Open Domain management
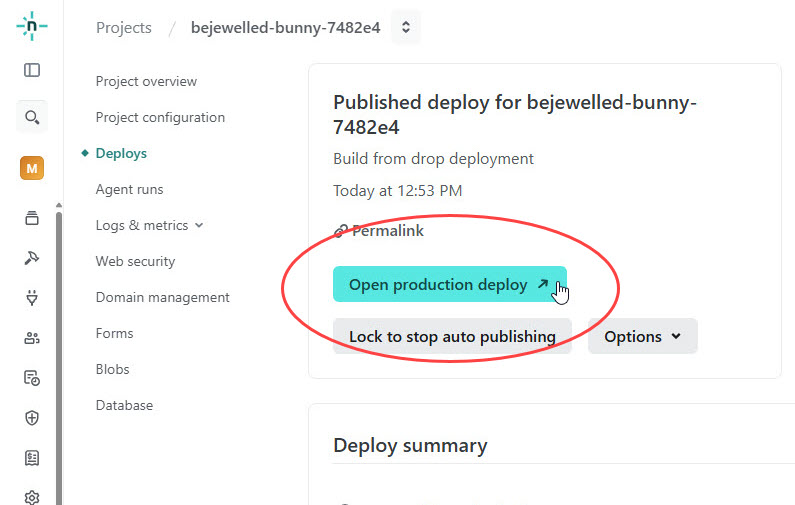The width and height of the screenshot is (795, 505). tap(163, 297)
